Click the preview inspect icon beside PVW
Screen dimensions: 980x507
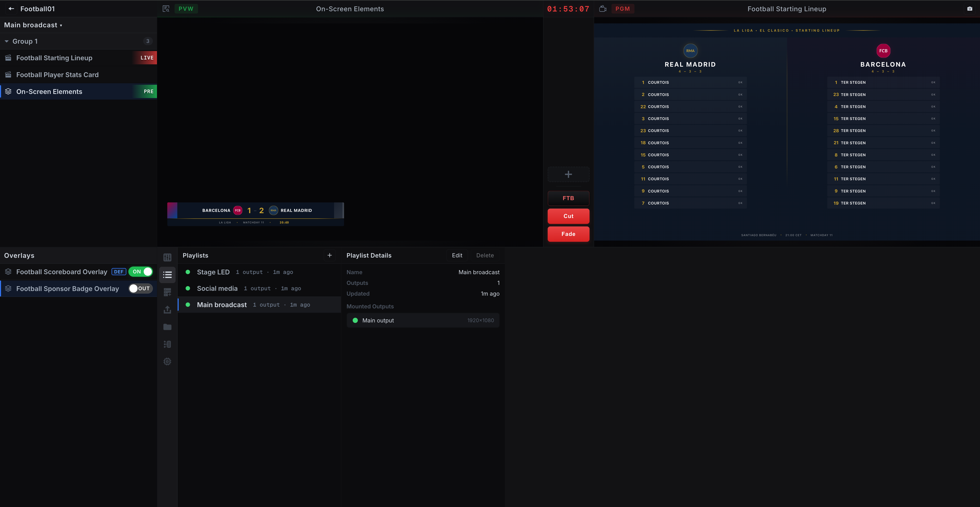[166, 9]
